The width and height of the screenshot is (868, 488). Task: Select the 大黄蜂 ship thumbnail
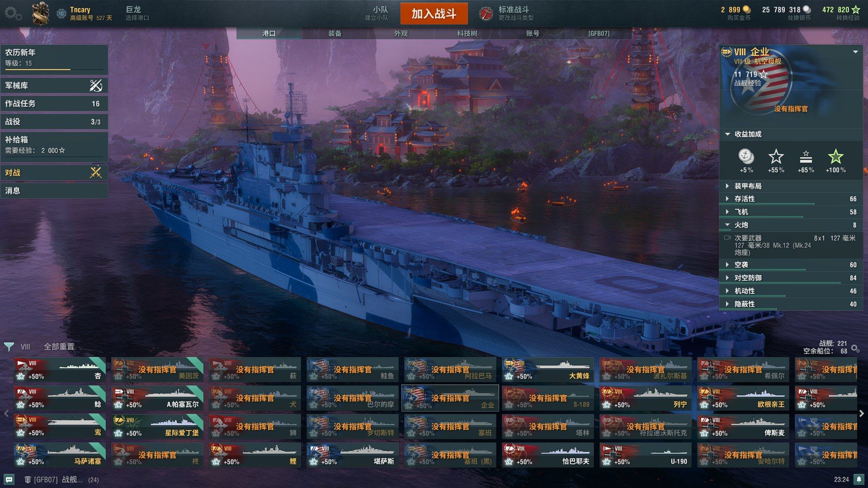[547, 370]
